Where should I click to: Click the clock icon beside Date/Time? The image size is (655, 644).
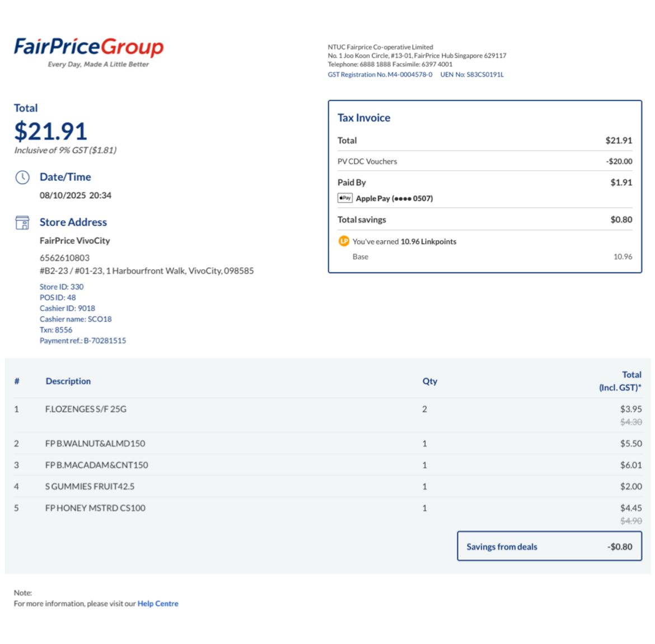click(x=22, y=177)
